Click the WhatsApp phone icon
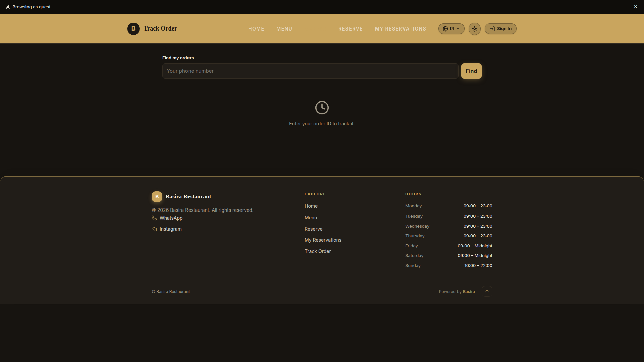Viewport: 644px width, 362px height. tap(154, 218)
